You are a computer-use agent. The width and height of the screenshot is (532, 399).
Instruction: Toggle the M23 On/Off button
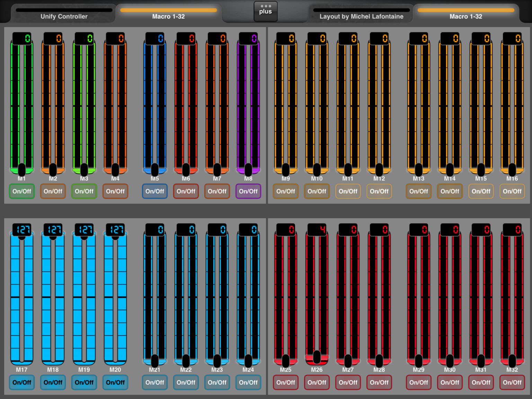pos(217,382)
